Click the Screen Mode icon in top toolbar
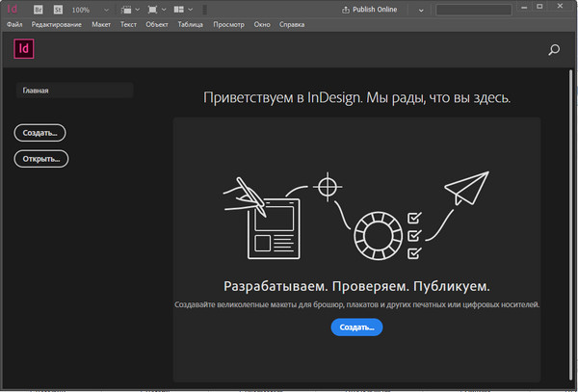 152,9
